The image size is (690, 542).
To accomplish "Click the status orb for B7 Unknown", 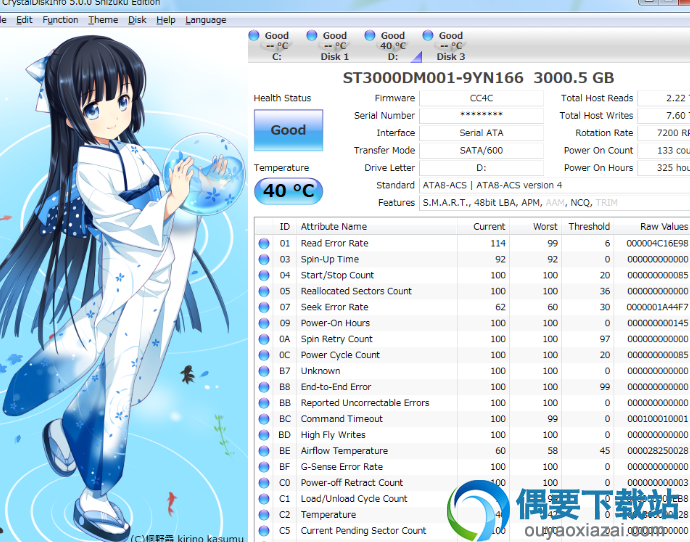I will click(264, 371).
